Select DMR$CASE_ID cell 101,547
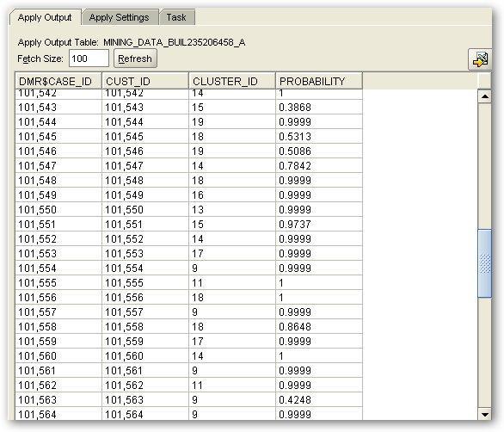 58,166
